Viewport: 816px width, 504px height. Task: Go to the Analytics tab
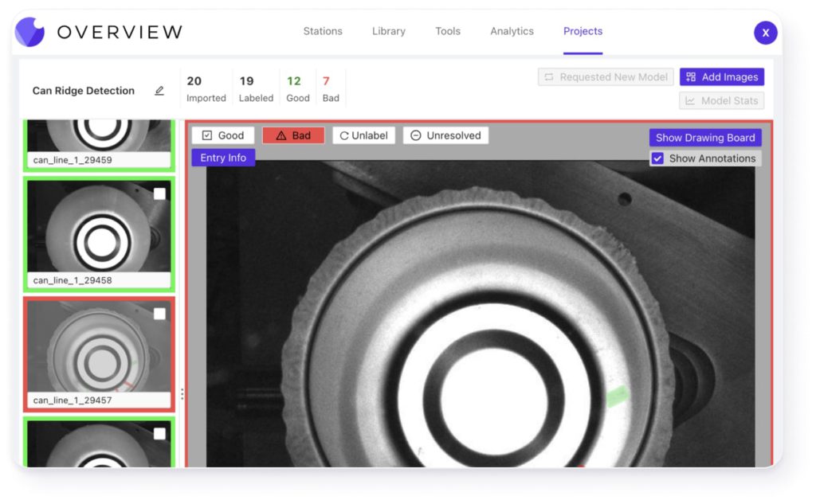pyautogui.click(x=512, y=31)
